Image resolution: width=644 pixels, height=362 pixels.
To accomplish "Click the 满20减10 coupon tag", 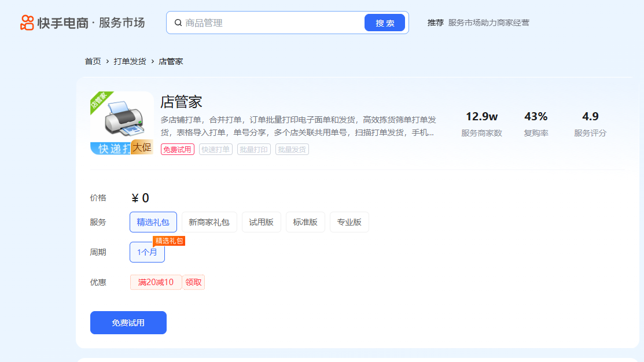I will [156, 282].
